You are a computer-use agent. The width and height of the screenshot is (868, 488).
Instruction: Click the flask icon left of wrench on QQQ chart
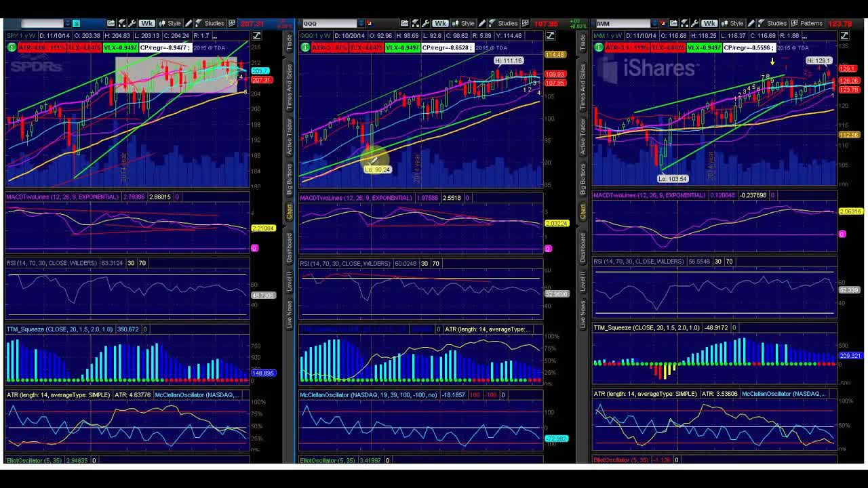coord(416,23)
